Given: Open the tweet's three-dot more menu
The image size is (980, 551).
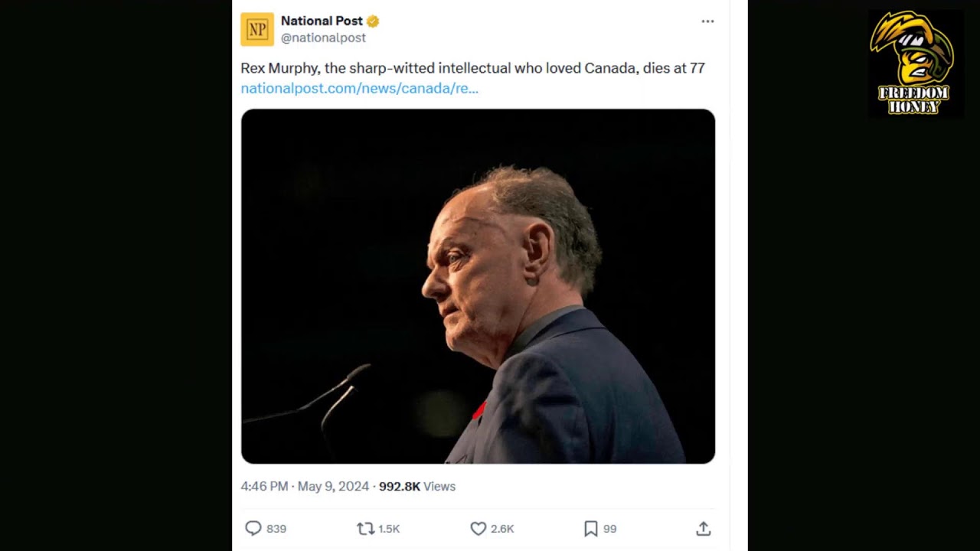Looking at the screenshot, I should 707,21.
